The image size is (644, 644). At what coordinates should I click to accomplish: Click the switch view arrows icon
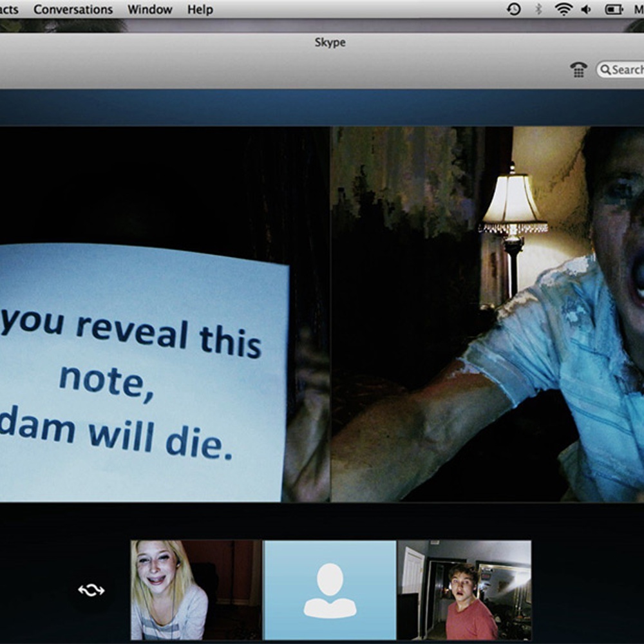pyautogui.click(x=91, y=590)
